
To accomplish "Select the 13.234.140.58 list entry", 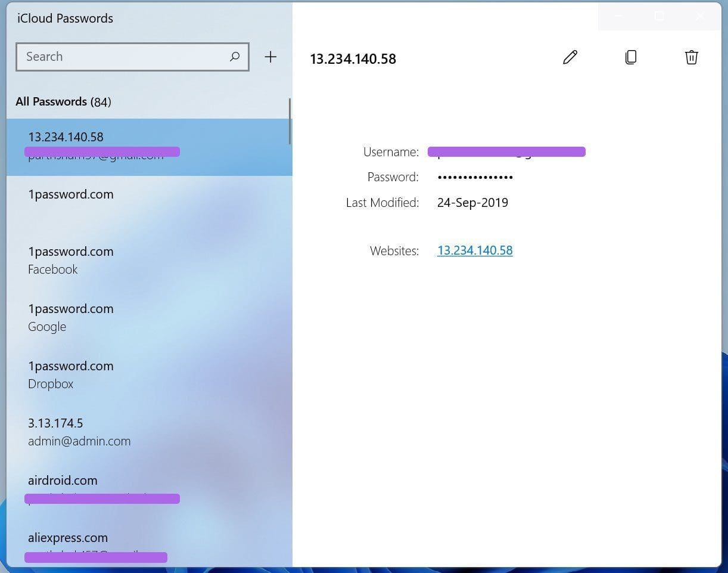I will (149, 147).
